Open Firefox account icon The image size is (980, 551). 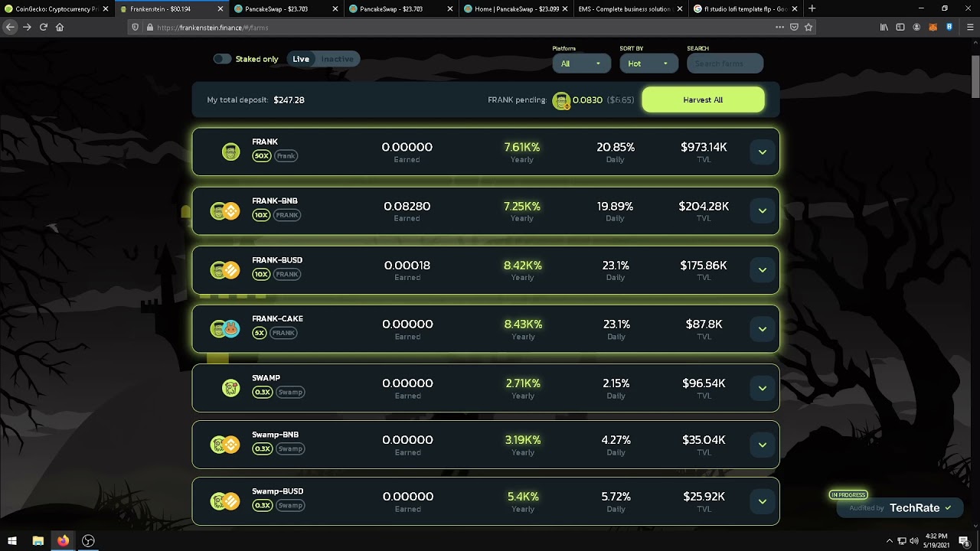(x=916, y=27)
